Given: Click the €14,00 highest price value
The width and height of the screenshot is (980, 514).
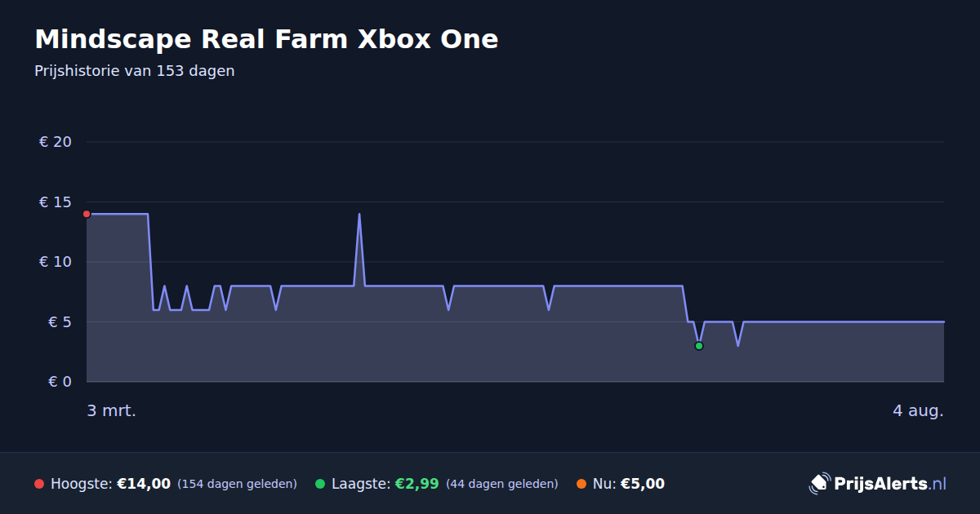Looking at the screenshot, I should point(144,484).
